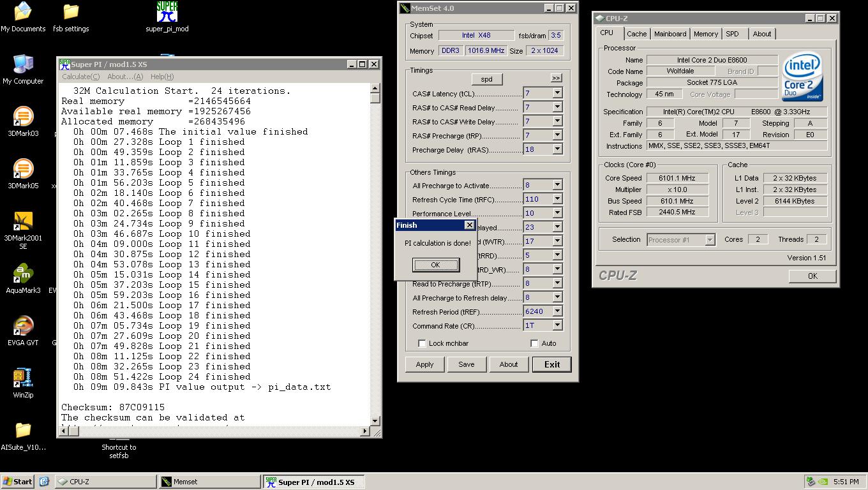Expand the RAS# to CAS# Write Delay dropdown
868x490 pixels.
pyautogui.click(x=557, y=121)
